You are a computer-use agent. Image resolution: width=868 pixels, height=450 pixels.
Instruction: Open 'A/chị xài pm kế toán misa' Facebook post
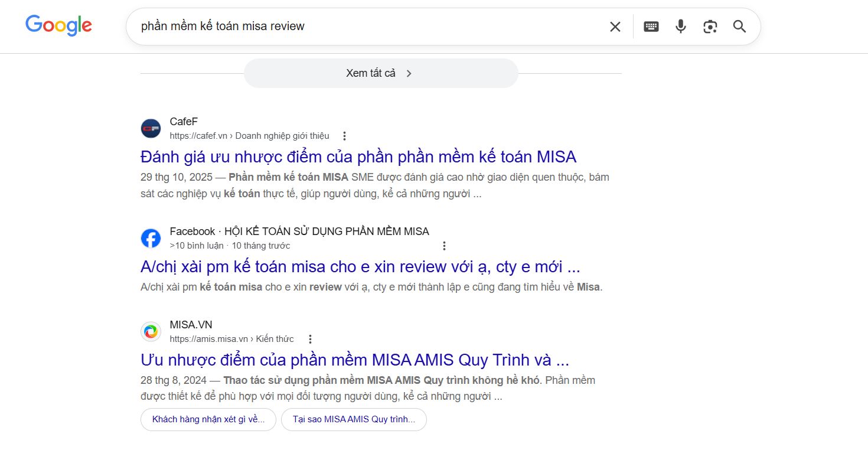pyautogui.click(x=360, y=266)
